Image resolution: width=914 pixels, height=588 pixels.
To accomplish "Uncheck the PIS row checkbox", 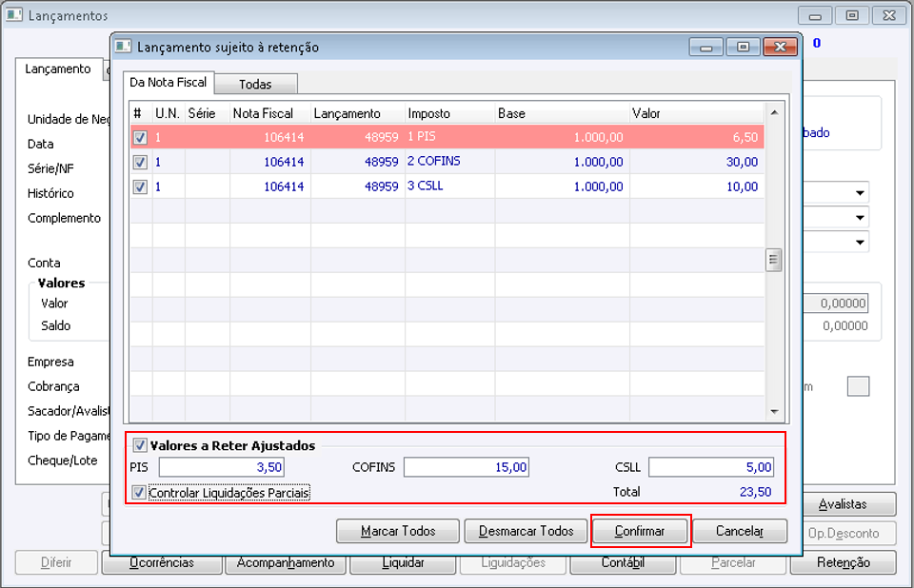I will (140, 138).
